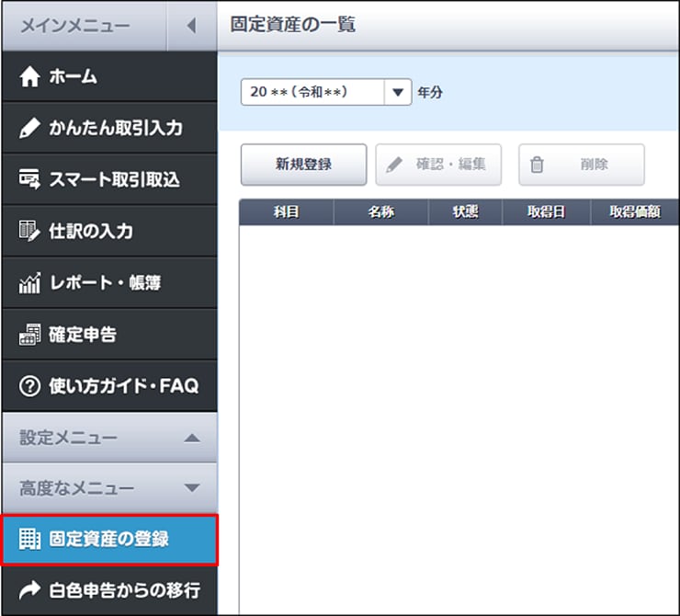Click the pencil icon beside かんたん取引入力

pos(29,128)
